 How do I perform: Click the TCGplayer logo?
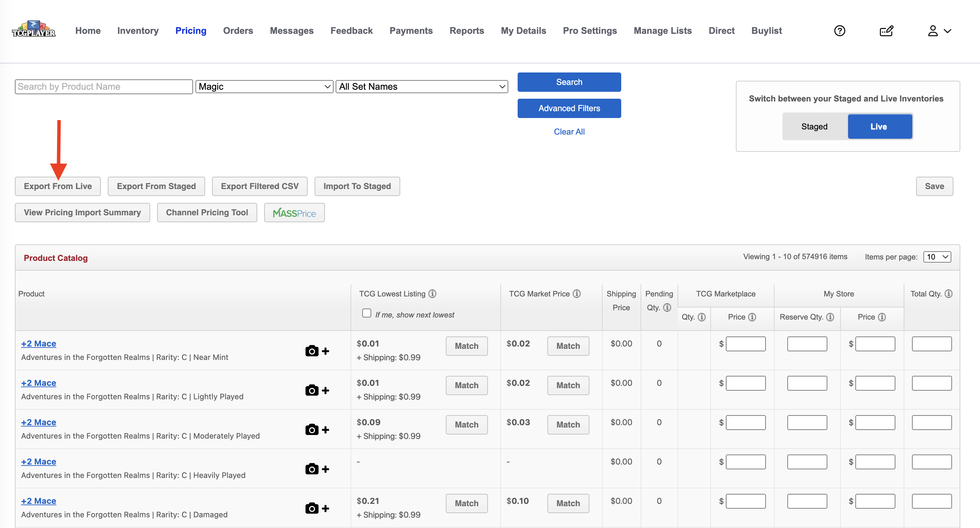click(33, 29)
